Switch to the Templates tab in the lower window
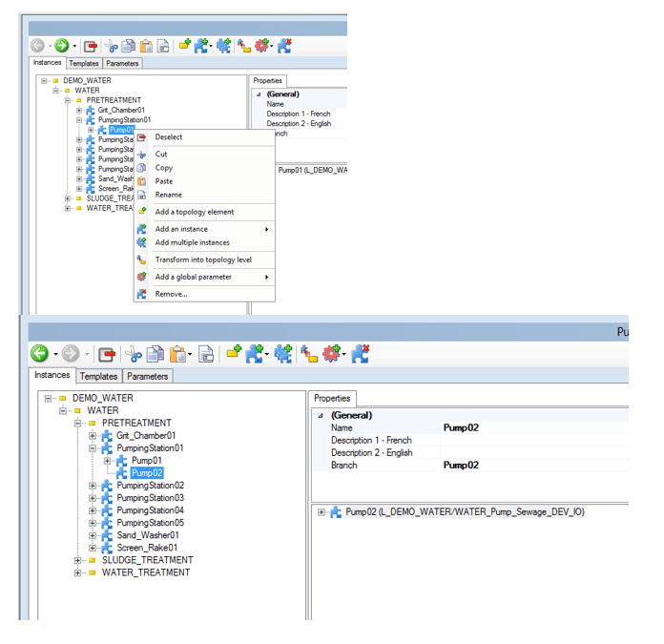The image size is (664, 644). coord(98,377)
